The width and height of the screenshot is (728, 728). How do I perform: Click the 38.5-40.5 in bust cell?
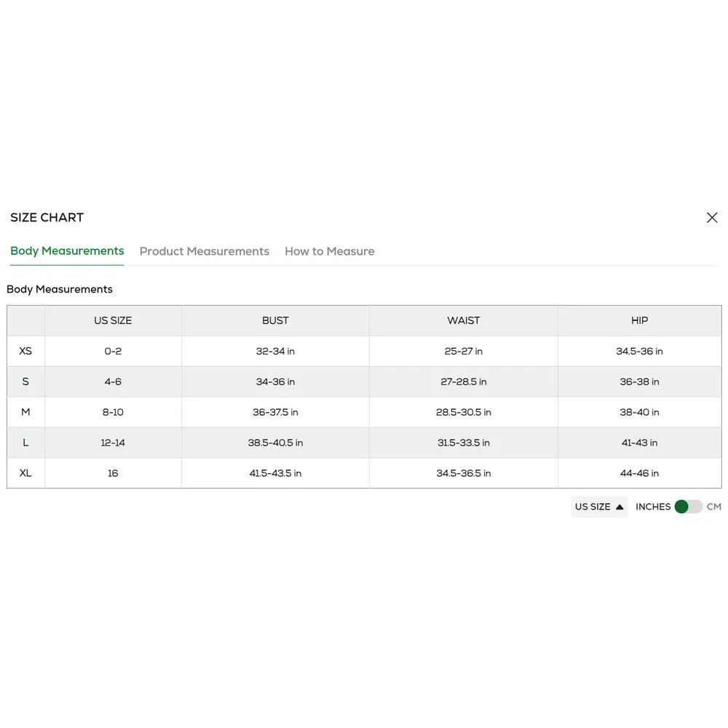pos(275,443)
